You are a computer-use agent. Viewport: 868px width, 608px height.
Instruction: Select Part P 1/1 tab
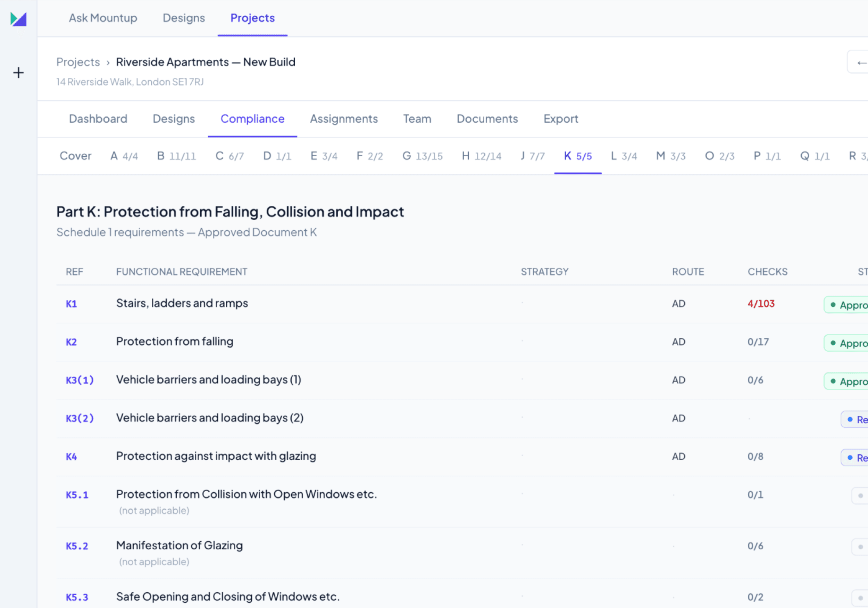(767, 156)
